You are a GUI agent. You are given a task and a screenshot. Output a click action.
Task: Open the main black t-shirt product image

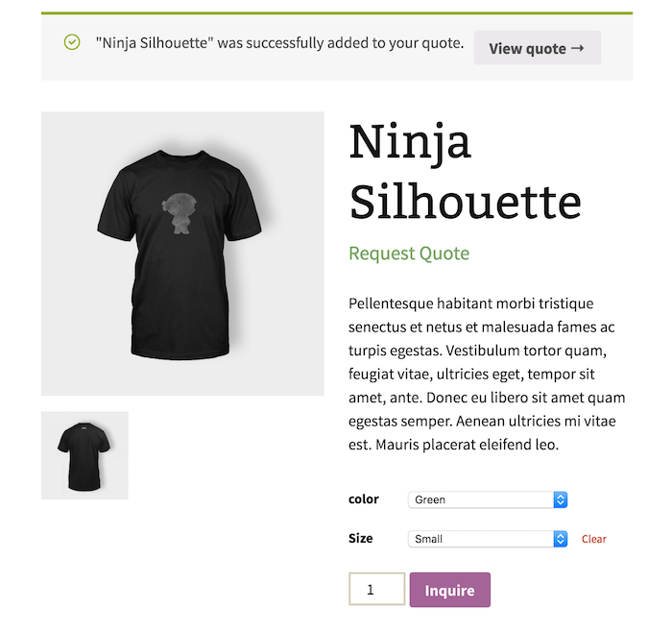pos(182,254)
